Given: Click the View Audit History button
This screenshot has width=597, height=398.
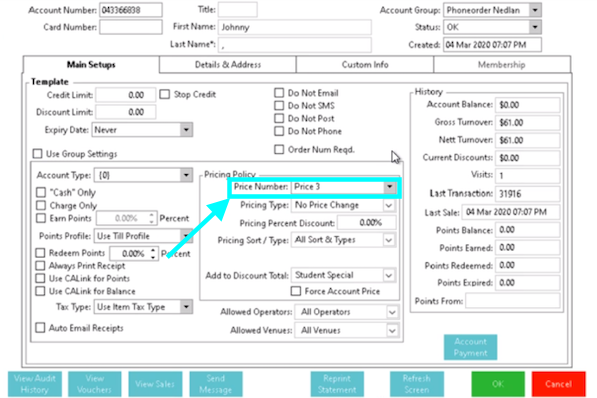Looking at the screenshot, I should pos(35,384).
